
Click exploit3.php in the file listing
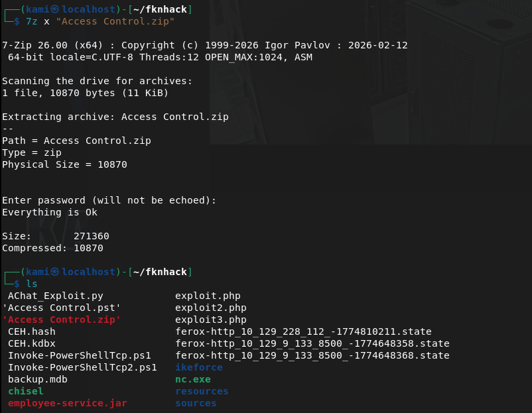(x=211, y=320)
